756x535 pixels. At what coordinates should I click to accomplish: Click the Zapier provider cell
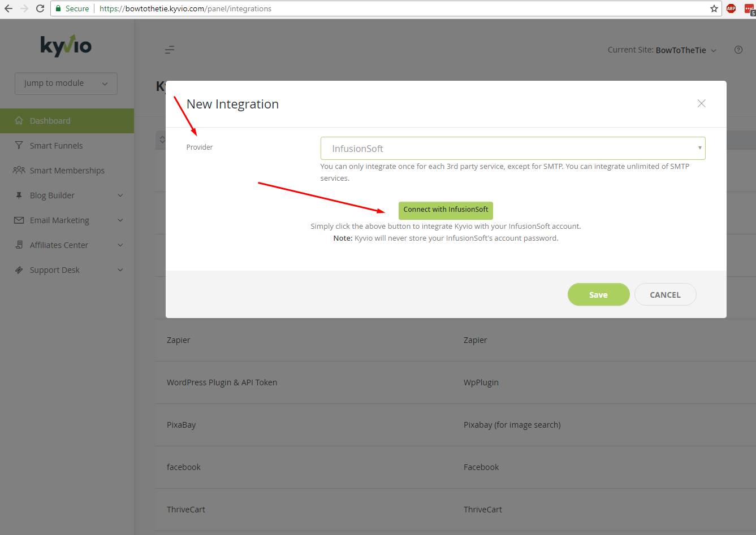click(475, 340)
